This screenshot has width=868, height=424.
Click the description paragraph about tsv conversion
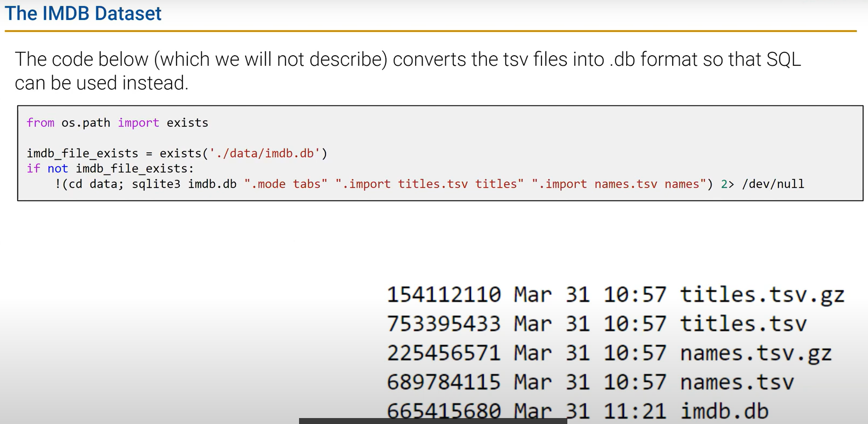coord(408,71)
